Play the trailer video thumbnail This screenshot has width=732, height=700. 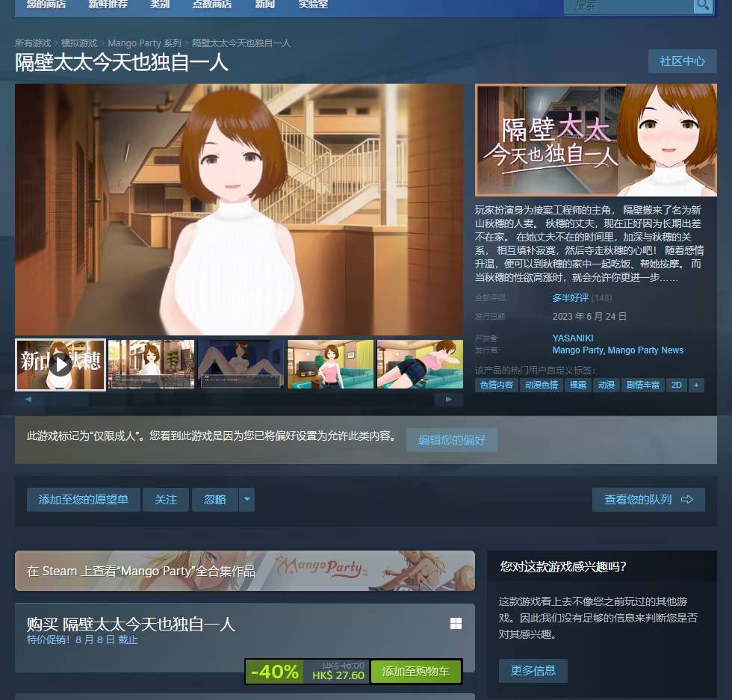[61, 365]
